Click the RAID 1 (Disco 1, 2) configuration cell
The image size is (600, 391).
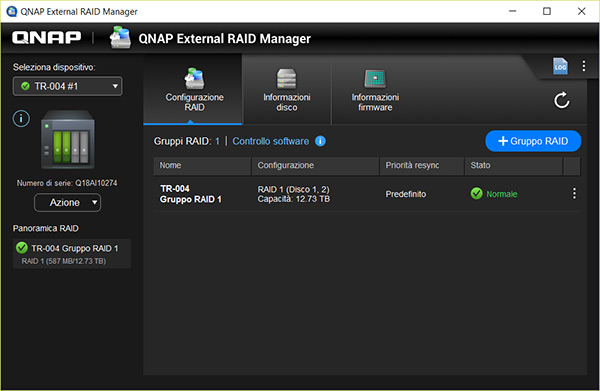pos(293,194)
